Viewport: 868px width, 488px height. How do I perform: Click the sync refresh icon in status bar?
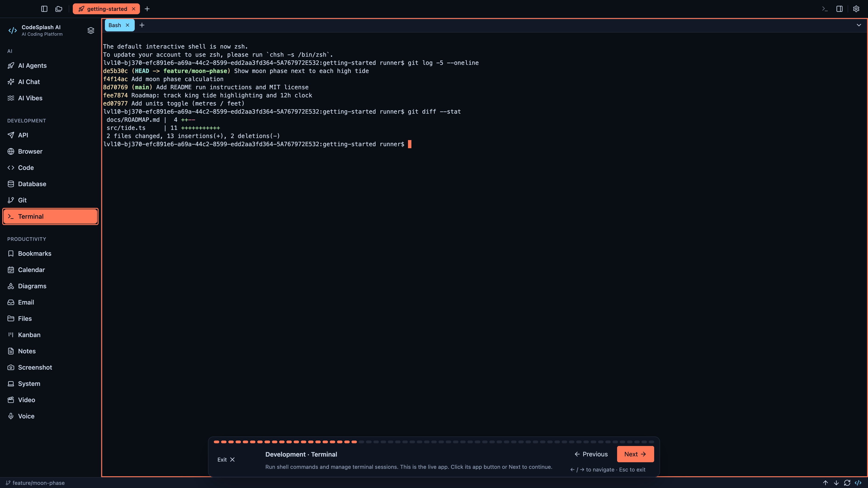point(847,483)
